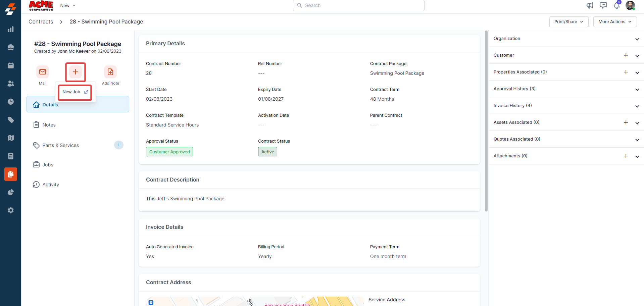Click the user profile avatar

tap(630, 5)
